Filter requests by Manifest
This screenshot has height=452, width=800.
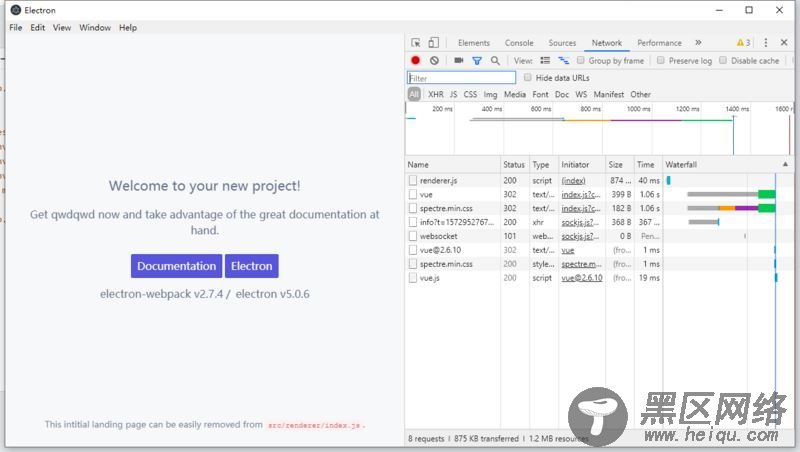click(609, 94)
